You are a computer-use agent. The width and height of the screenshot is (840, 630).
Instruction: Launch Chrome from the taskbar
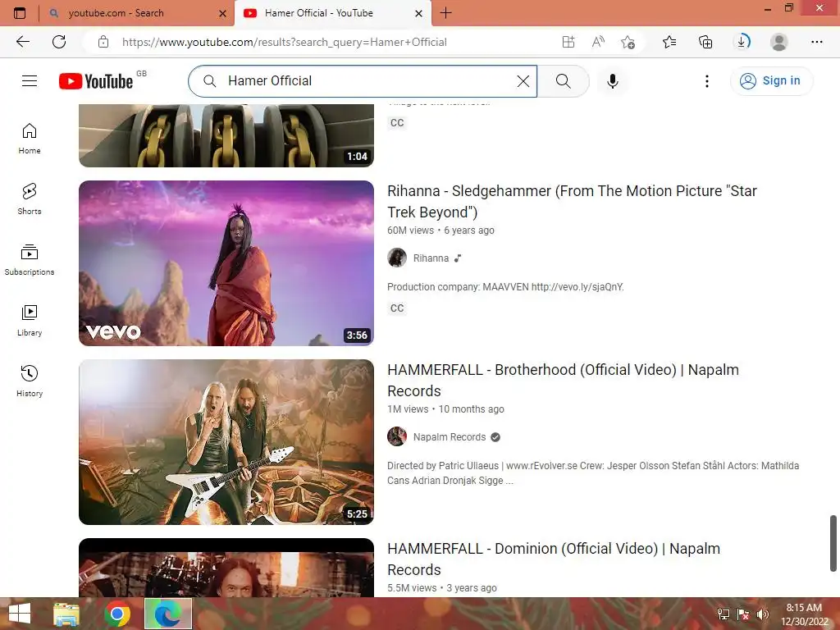click(117, 614)
